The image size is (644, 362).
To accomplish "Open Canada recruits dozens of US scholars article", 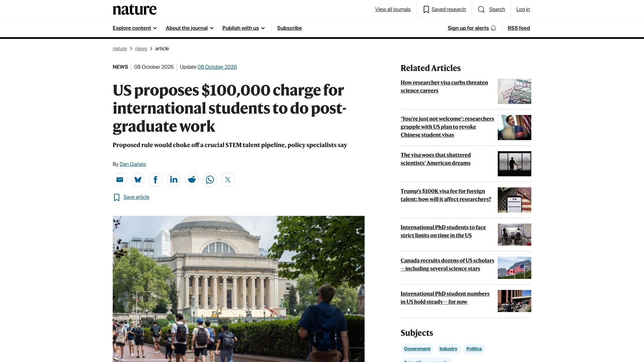I will click(x=447, y=264).
